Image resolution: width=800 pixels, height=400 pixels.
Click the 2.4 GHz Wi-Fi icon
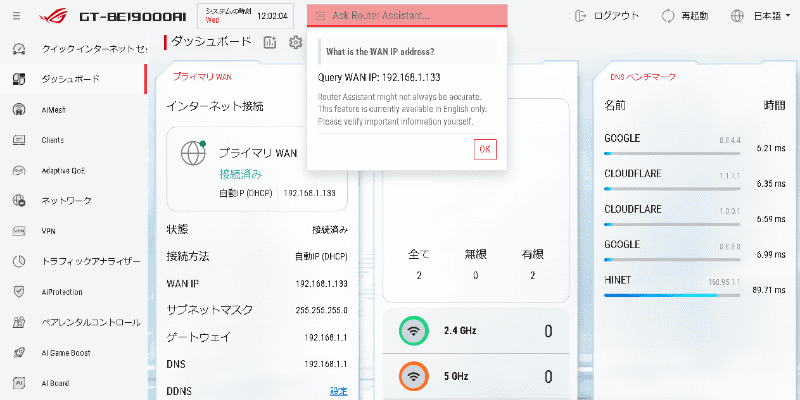(x=414, y=331)
